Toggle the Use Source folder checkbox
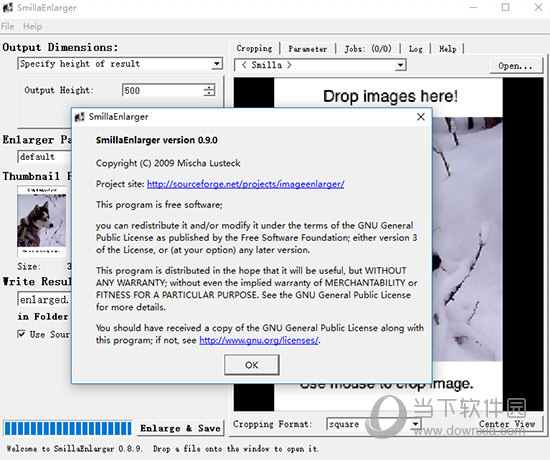The image size is (550, 460). click(x=21, y=334)
